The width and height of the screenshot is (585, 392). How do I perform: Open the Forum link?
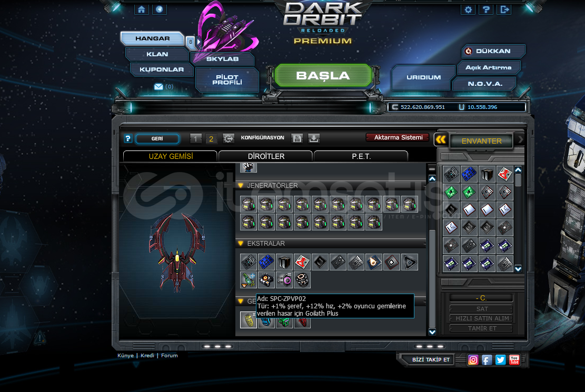point(170,356)
